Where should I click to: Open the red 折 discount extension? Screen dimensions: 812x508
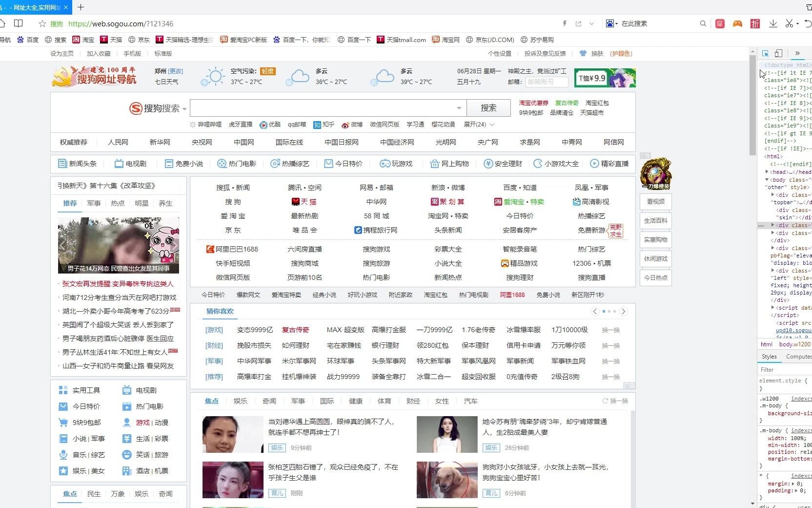(x=755, y=23)
